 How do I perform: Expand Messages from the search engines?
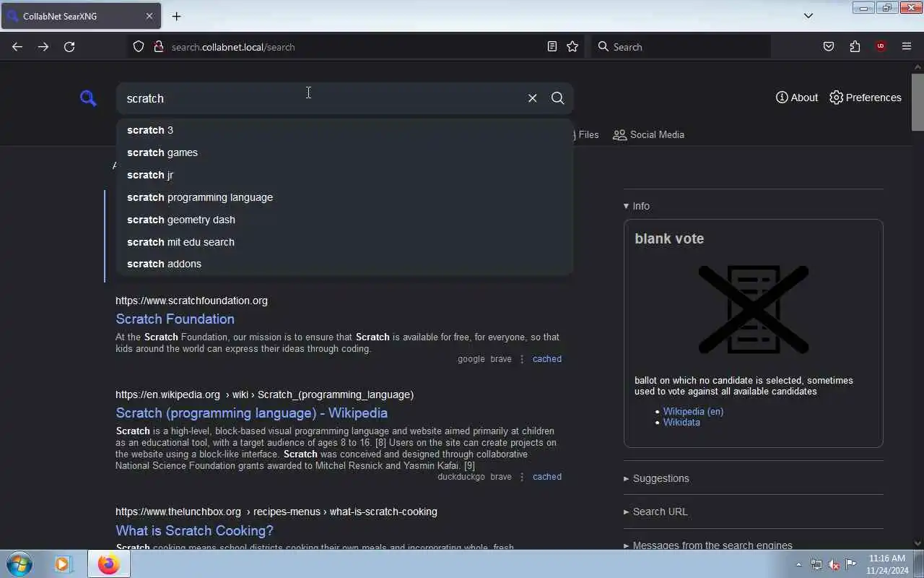pyautogui.click(x=707, y=545)
